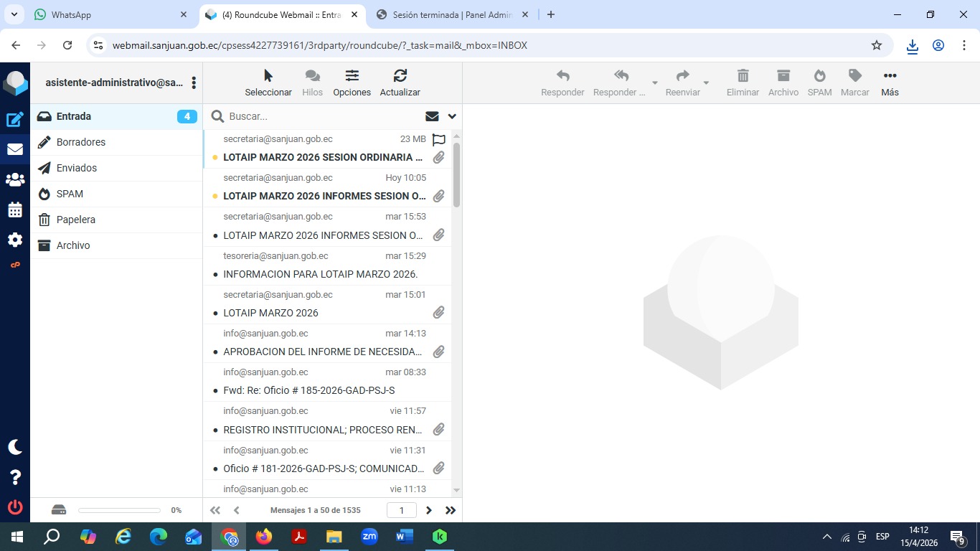980x551 pixels.
Task: Open Settings gear in sidebar
Action: coord(15,240)
